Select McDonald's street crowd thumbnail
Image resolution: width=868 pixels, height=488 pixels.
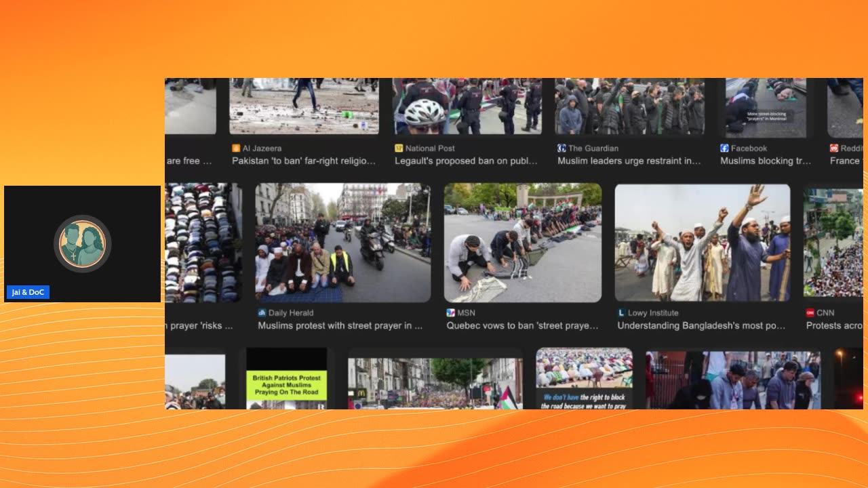pos(435,383)
